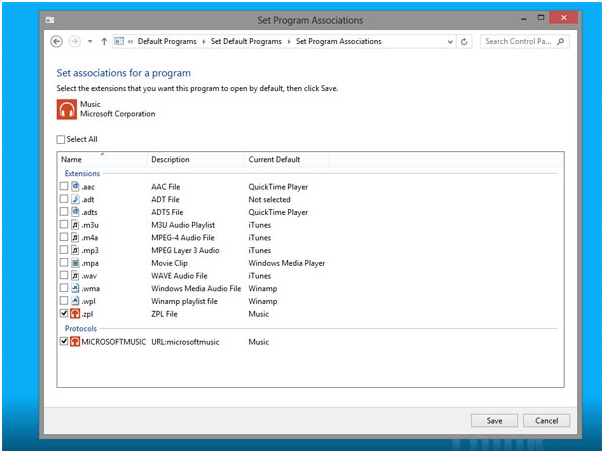604x451 pixels.
Task: Refresh the Set Program Associations page
Action: coord(464,42)
